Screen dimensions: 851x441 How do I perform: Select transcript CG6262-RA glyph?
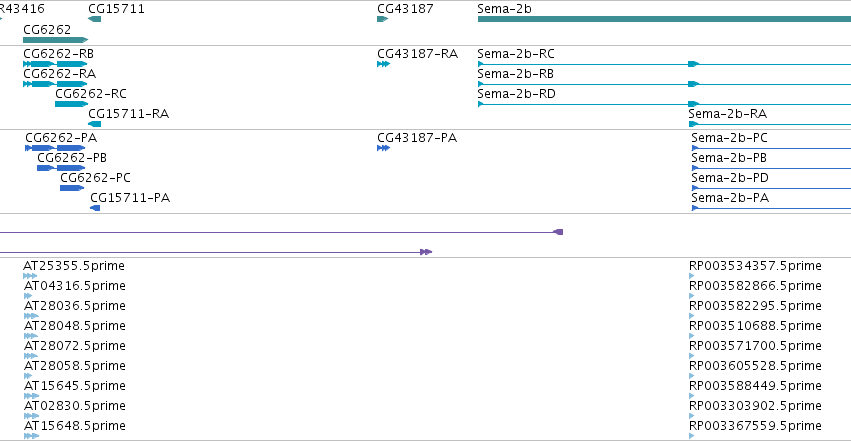point(55,84)
